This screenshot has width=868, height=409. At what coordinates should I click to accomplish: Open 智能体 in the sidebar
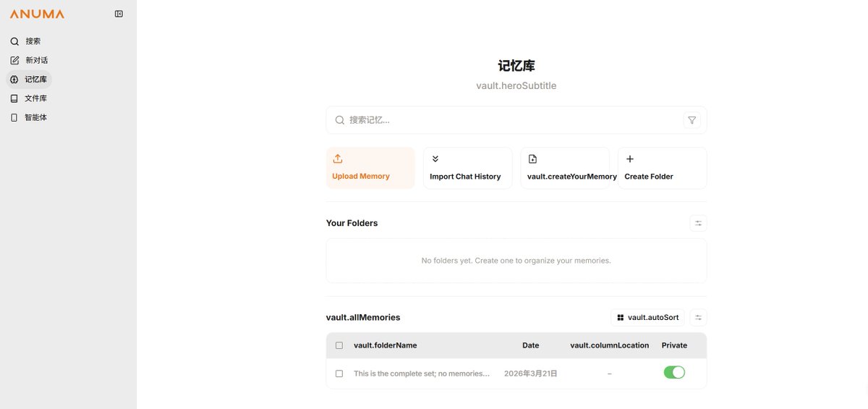click(35, 117)
